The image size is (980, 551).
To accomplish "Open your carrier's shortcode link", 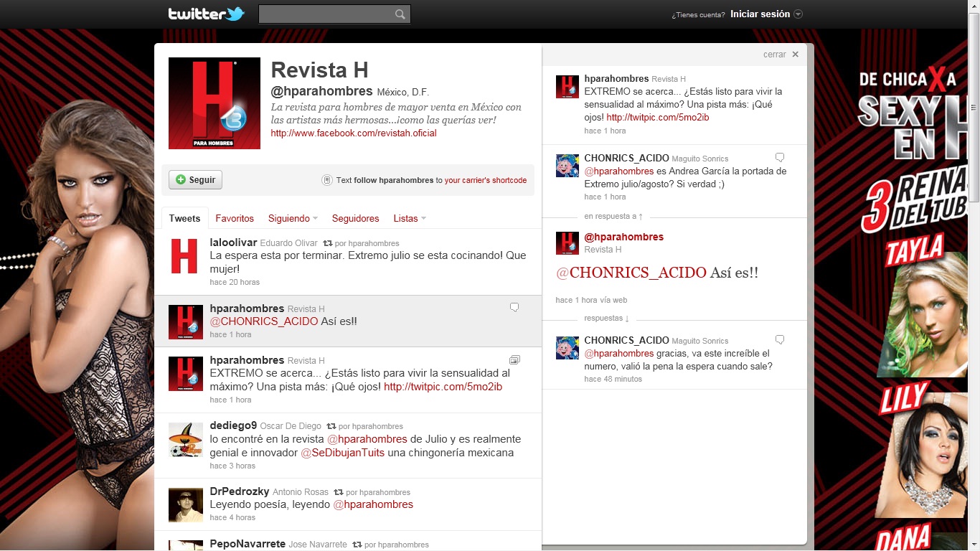I will [x=486, y=180].
